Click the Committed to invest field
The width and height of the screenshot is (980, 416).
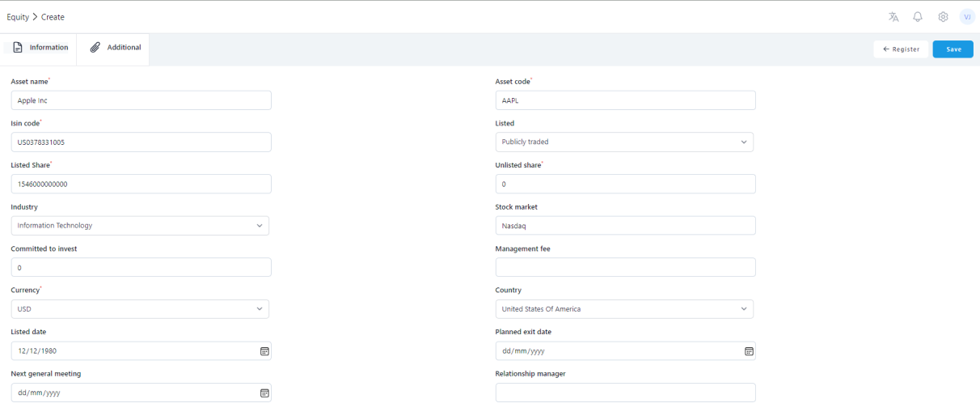[142, 267]
